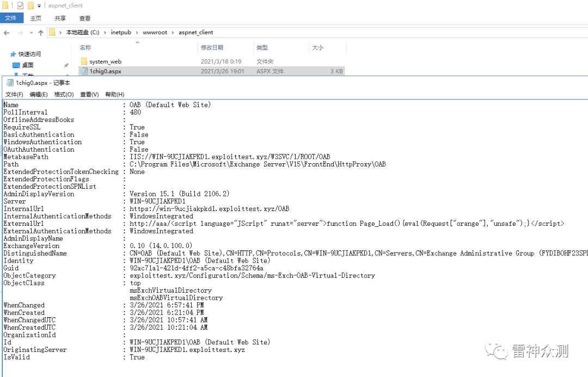The height and width of the screenshot is (377, 588).
Task: Click the 桌面 desktop icon in navigation pane
Action: (16, 65)
